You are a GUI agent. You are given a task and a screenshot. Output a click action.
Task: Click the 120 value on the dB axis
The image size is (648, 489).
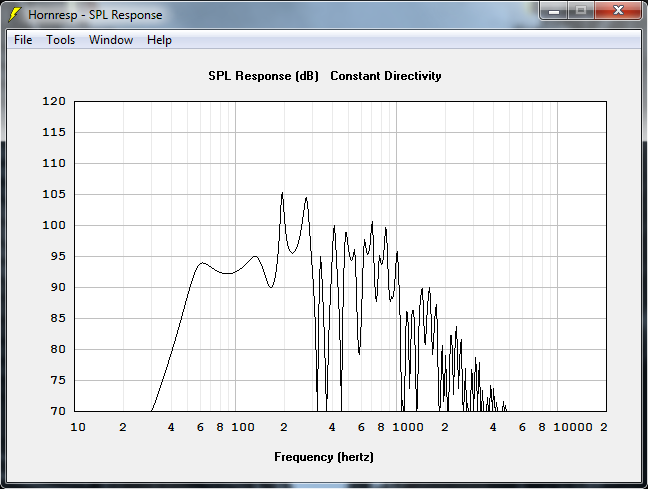(54, 101)
